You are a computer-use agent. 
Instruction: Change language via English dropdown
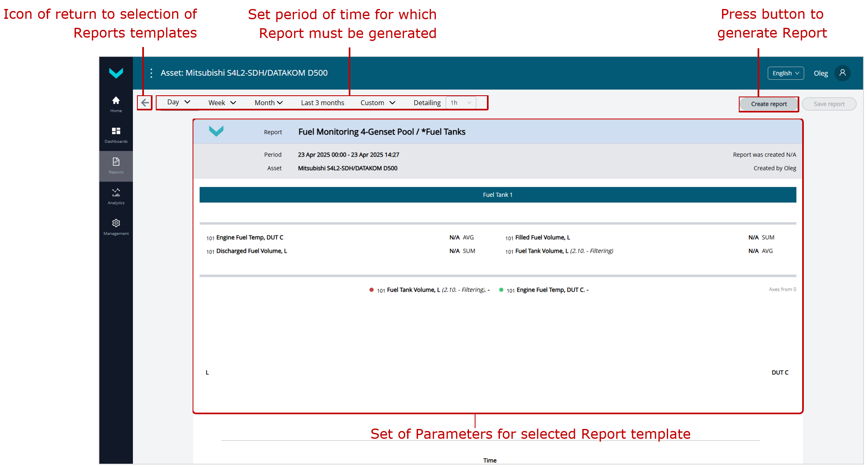click(x=785, y=73)
